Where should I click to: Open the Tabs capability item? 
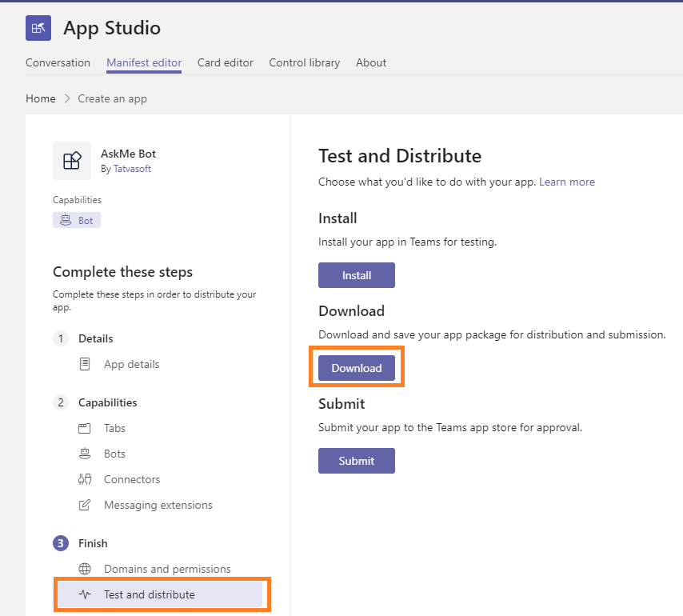[x=114, y=428]
